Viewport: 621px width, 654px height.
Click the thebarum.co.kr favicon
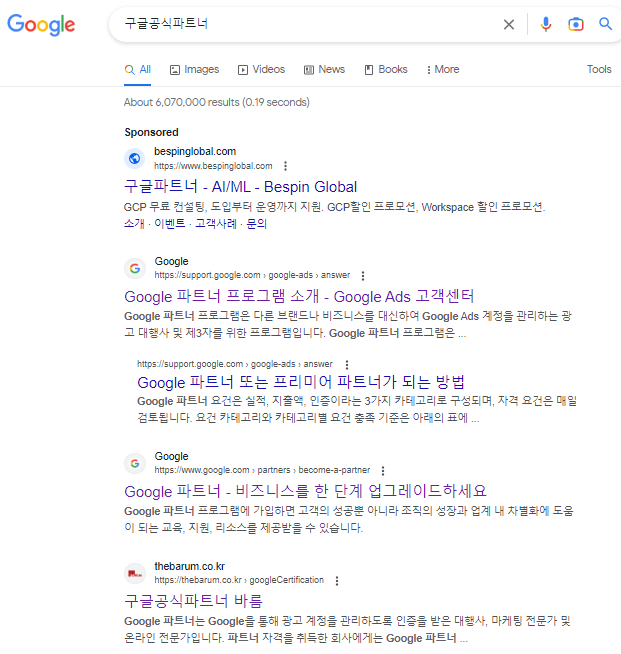tap(135, 574)
